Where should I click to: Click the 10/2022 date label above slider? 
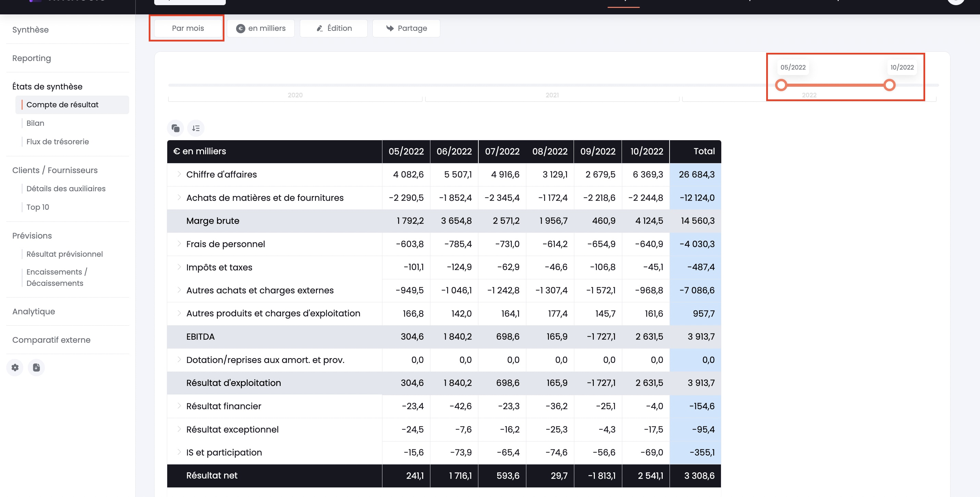pos(902,68)
